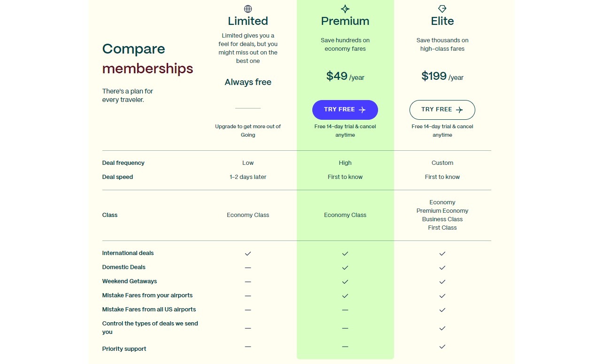Click the globe icon above Limited plan

pos(248,8)
